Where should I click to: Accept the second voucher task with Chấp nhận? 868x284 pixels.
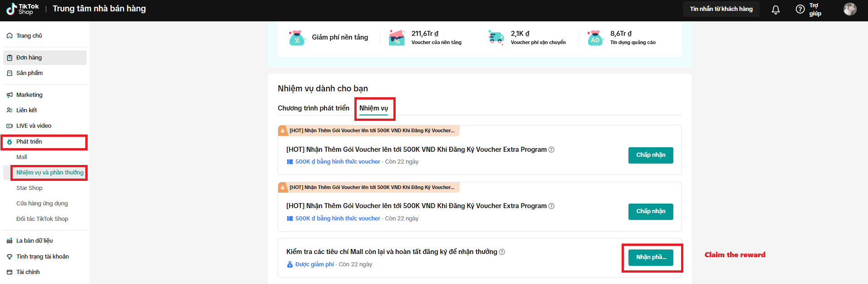(650, 211)
